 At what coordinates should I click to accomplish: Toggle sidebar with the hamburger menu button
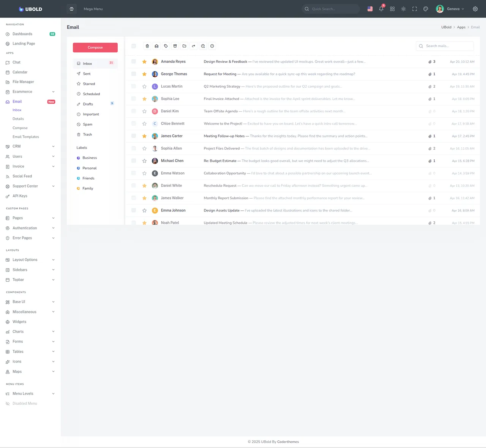pos(71,9)
